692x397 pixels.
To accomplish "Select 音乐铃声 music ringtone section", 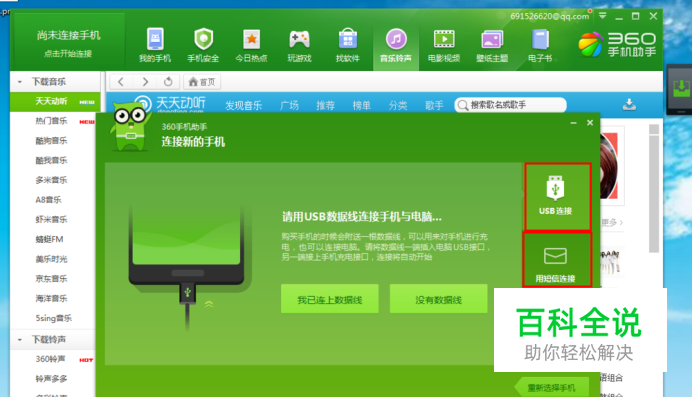I will pyautogui.click(x=396, y=45).
